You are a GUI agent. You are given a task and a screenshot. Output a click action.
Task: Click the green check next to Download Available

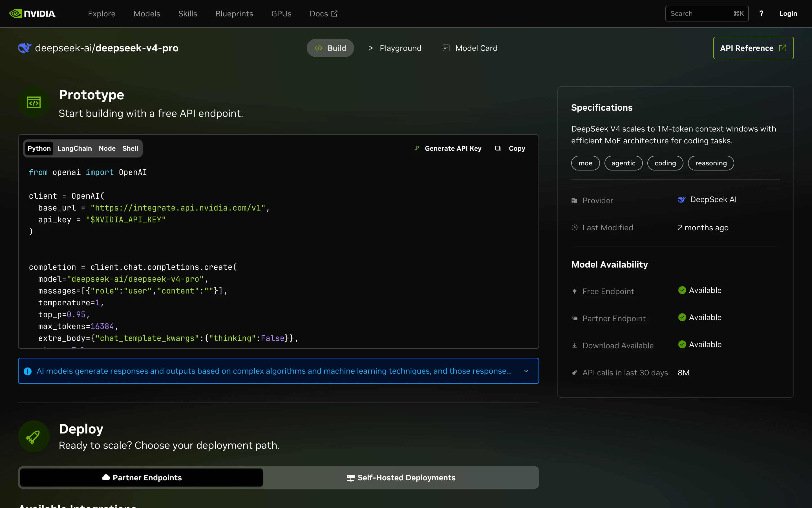pyautogui.click(x=682, y=344)
